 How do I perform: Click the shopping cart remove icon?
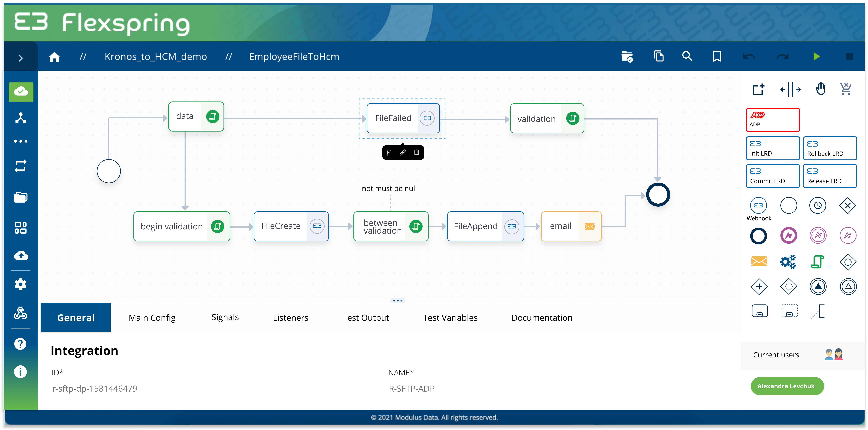pos(846,89)
